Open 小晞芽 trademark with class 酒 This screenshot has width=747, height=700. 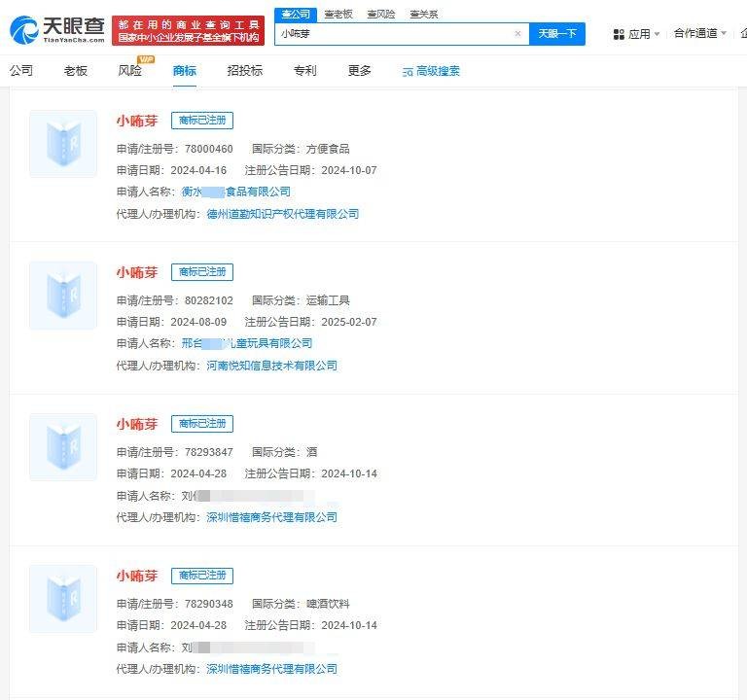click(137, 424)
